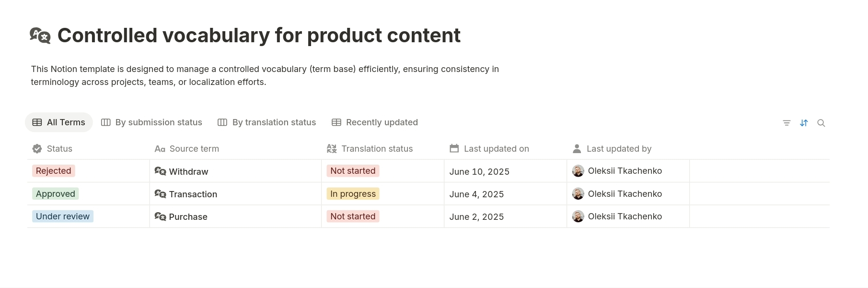868x288 pixels.
Task: Open the Purchase term entry
Action: (188, 216)
